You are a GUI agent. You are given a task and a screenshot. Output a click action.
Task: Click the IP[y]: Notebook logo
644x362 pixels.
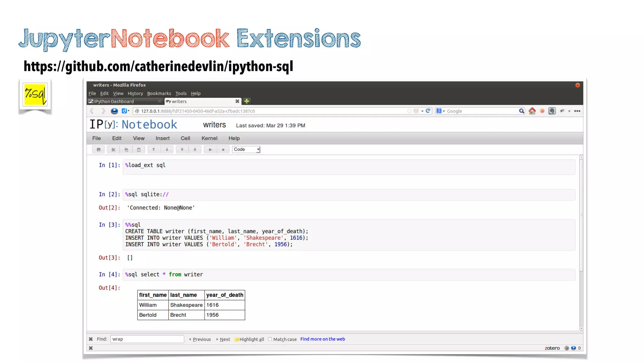[133, 124]
